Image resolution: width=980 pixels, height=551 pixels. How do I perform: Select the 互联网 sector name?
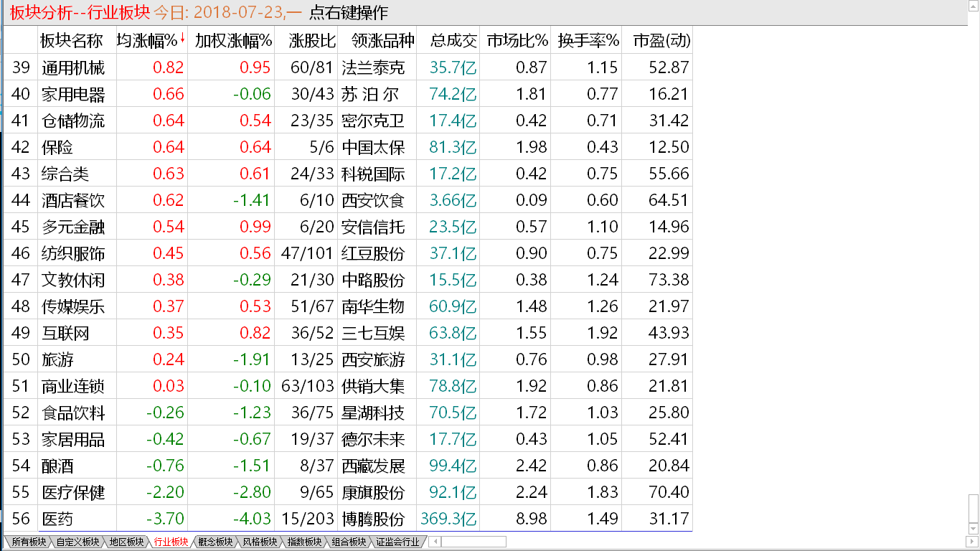point(65,333)
